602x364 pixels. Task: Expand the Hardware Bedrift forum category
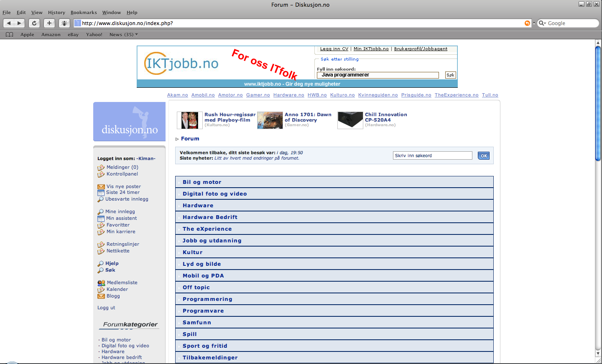click(334, 217)
